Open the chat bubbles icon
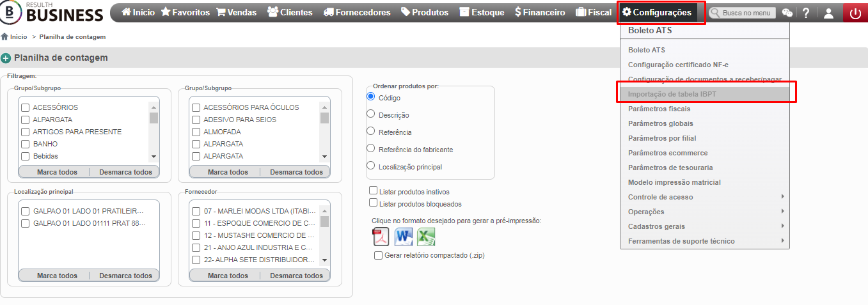Image resolution: width=868 pixels, height=305 pixels. point(787,13)
